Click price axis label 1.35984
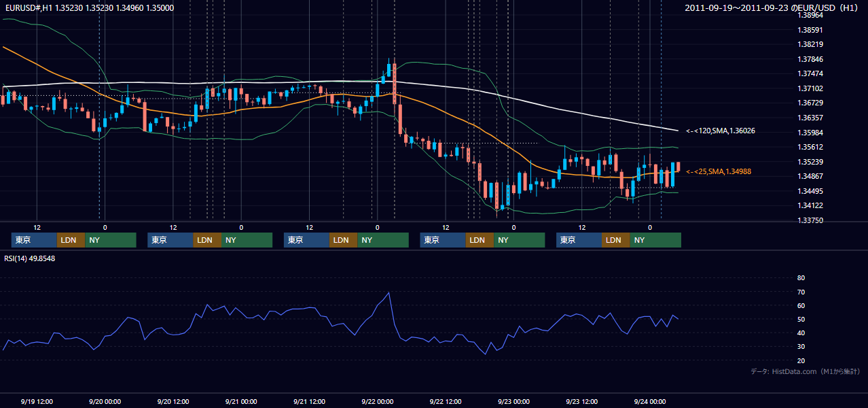 click(811, 133)
